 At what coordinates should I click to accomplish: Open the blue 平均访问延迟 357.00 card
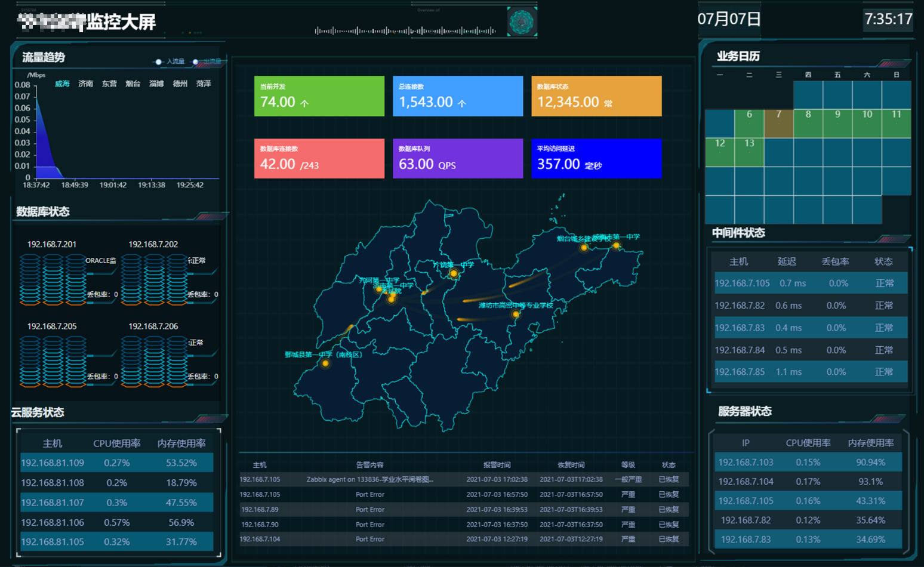[596, 159]
